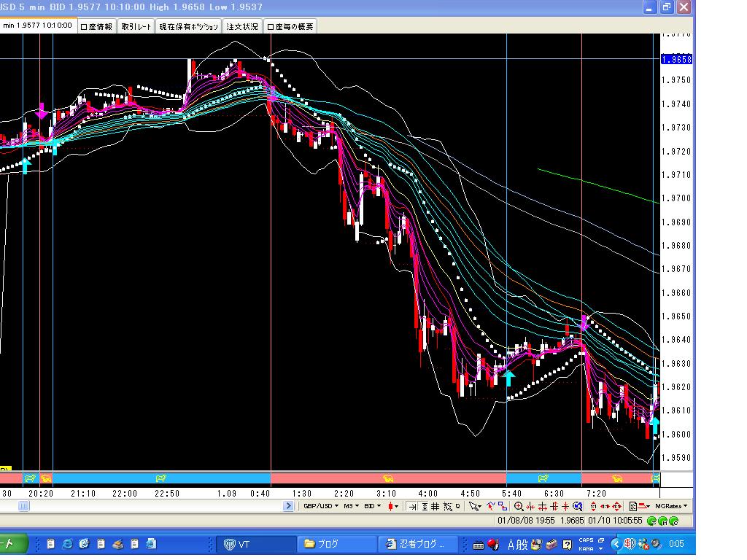Screen dimensions: 747x560
Task: Click the four-way 1:1 scale icon
Action: pyautogui.click(x=617, y=506)
